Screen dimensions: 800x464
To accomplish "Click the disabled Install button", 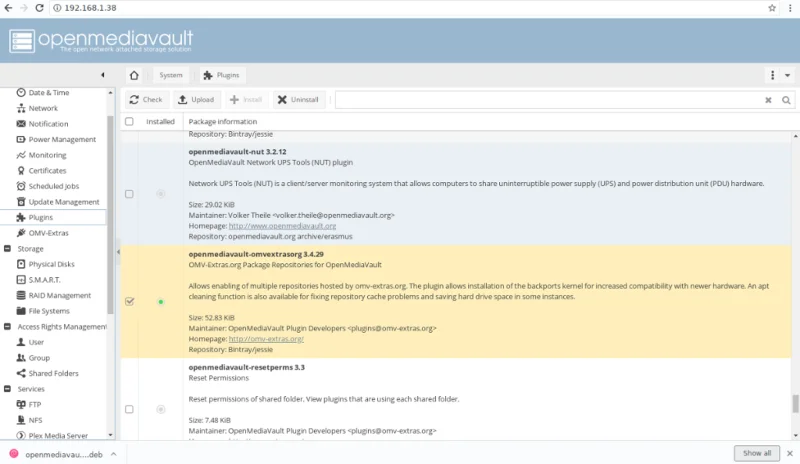I will (x=246, y=100).
